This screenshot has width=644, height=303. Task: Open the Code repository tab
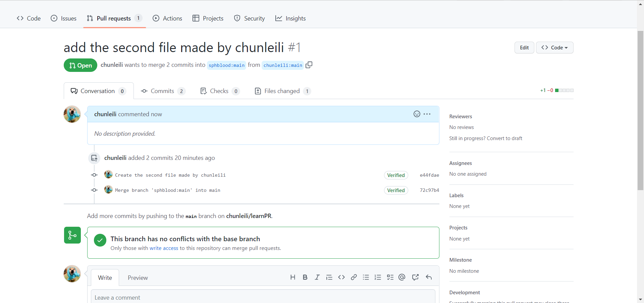[29, 18]
